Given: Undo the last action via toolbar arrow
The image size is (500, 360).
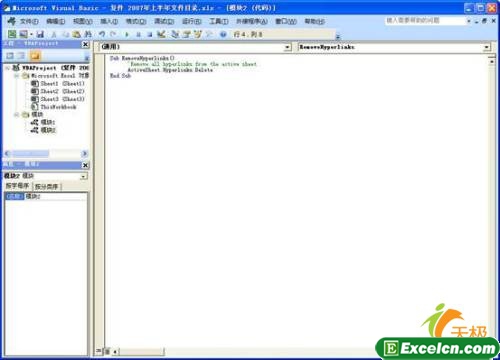Looking at the screenshot, I should [x=102, y=34].
